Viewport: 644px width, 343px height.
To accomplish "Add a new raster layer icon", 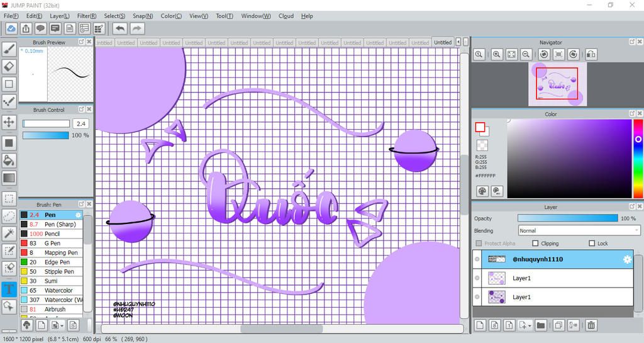I will [480, 325].
